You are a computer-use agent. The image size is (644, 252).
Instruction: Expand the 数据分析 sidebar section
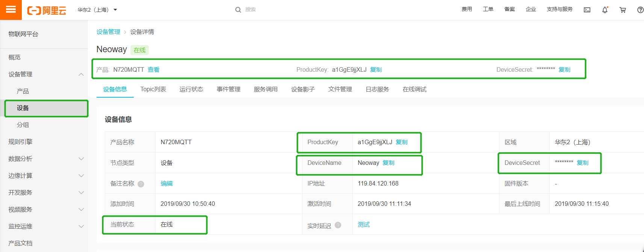(81, 159)
